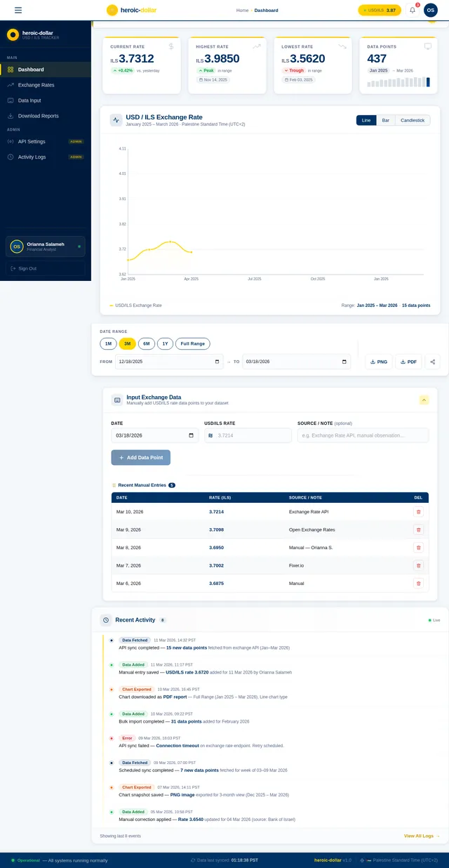
Task: Open the hamburger menu in the top bar
Action: tap(18, 11)
